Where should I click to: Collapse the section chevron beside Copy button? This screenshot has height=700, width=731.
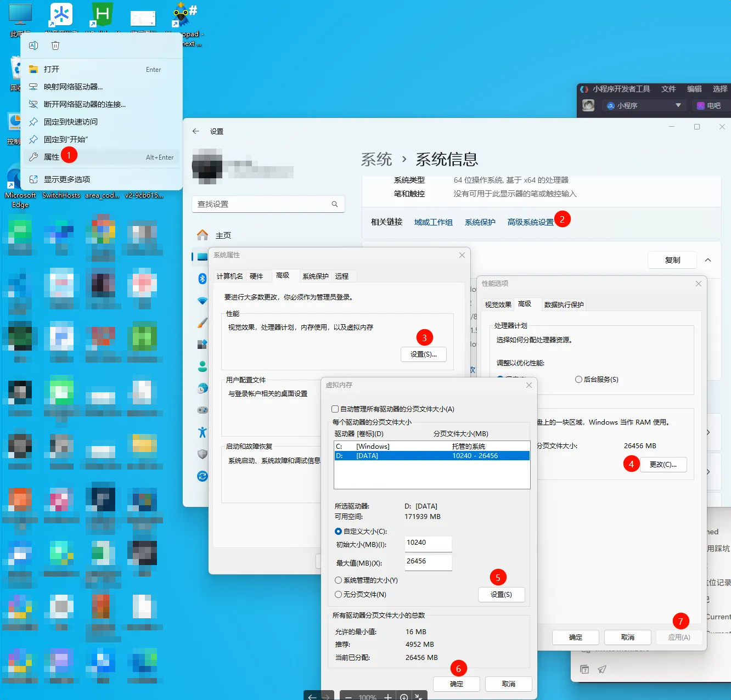click(708, 260)
